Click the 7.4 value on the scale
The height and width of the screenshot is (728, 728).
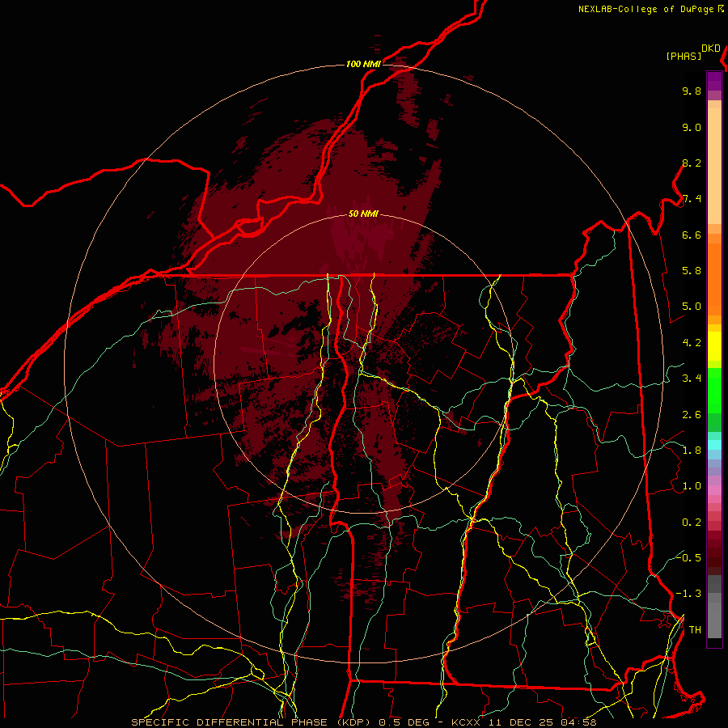[x=692, y=199]
